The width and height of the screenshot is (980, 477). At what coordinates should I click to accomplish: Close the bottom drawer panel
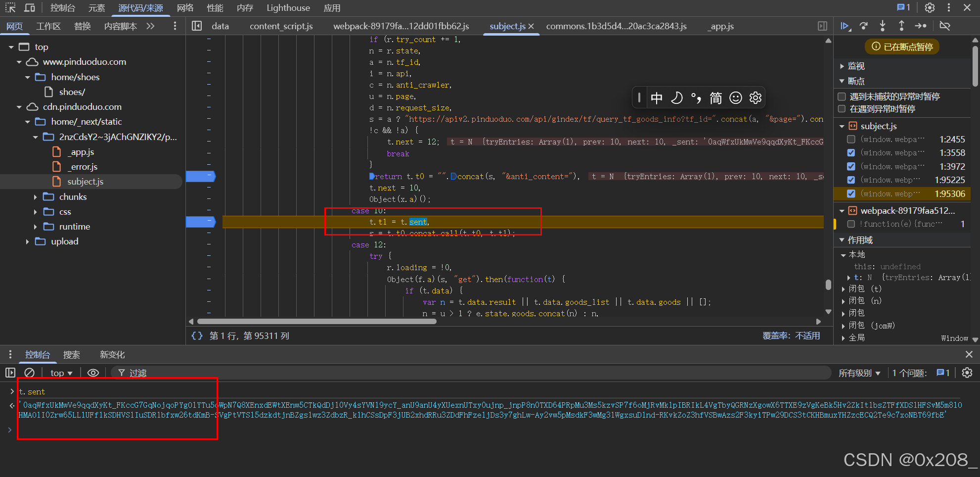coord(969,354)
